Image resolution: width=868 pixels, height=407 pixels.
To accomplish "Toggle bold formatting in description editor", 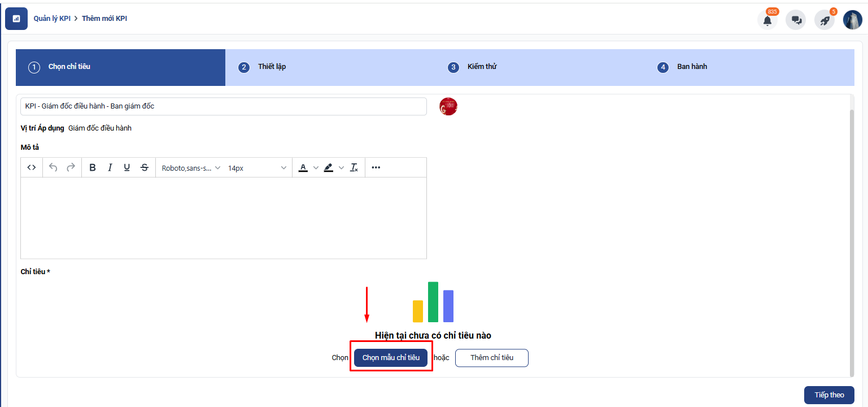I will [x=93, y=167].
